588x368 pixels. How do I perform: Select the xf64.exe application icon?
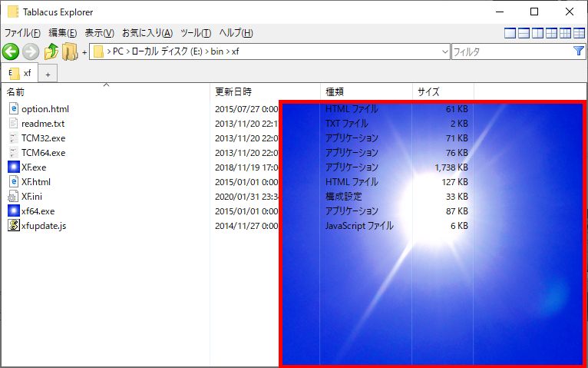(14, 211)
